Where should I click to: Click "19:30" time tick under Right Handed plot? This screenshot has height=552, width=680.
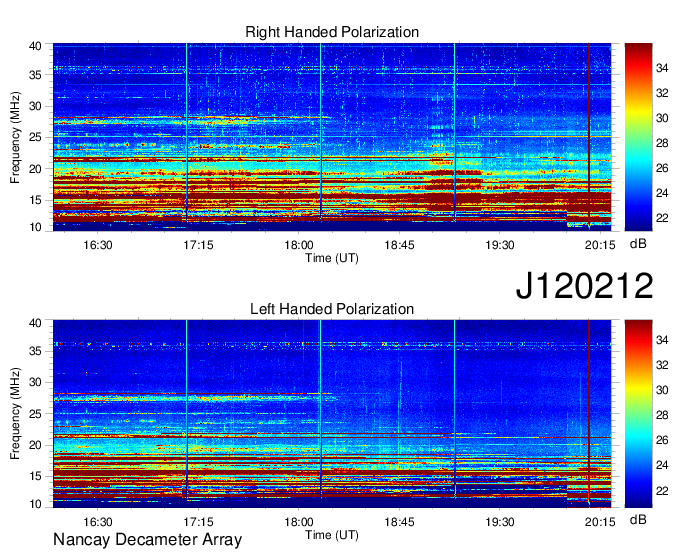point(500,245)
